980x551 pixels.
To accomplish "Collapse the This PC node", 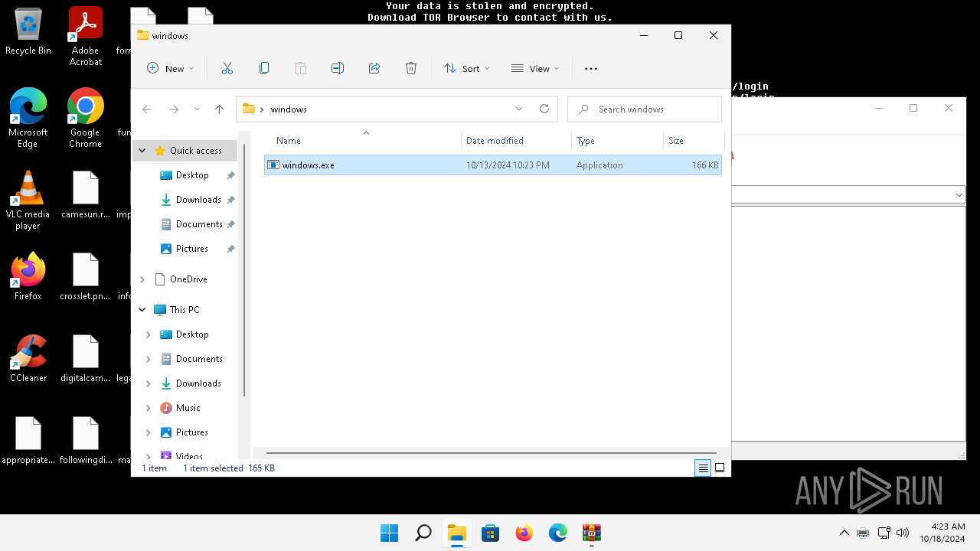I will pos(142,310).
